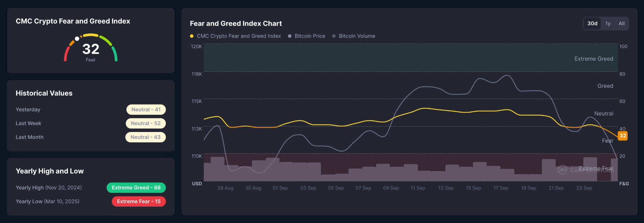Viewport: 644px width, 223px height.
Task: Click the Fear label under gauge
Action: (91, 60)
